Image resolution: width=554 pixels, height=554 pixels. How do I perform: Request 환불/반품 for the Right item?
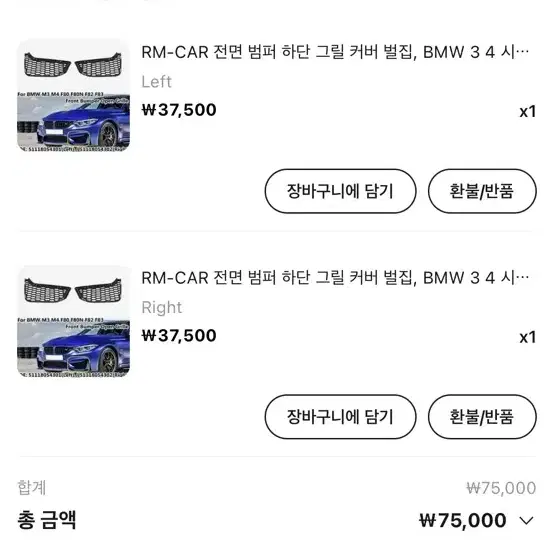click(482, 417)
